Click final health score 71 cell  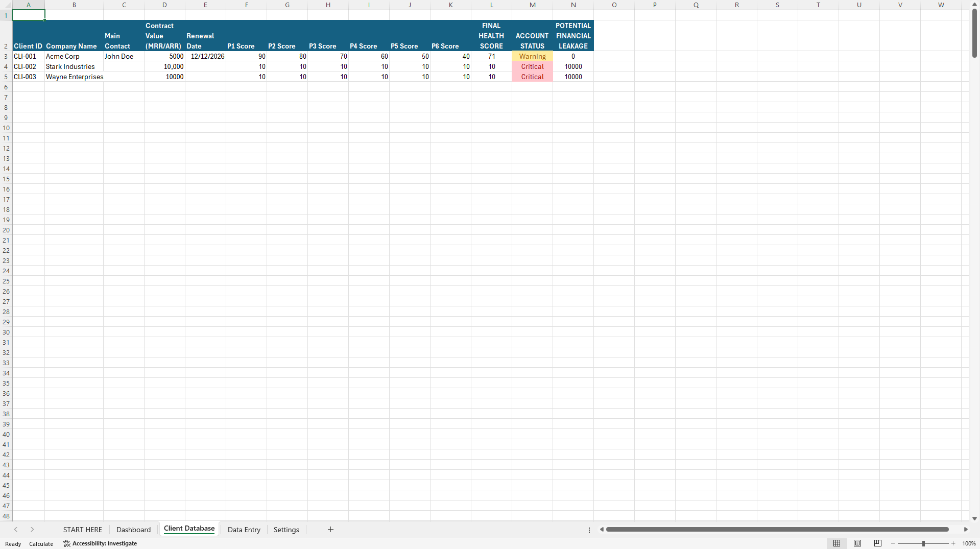click(x=491, y=56)
